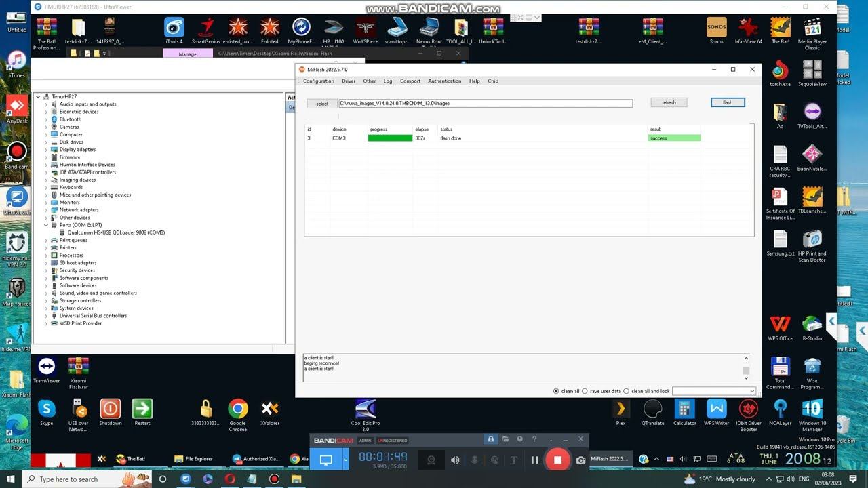Viewport: 868px width, 488px height.
Task: Choose 'clean all and lock' radio option
Action: pos(627,391)
